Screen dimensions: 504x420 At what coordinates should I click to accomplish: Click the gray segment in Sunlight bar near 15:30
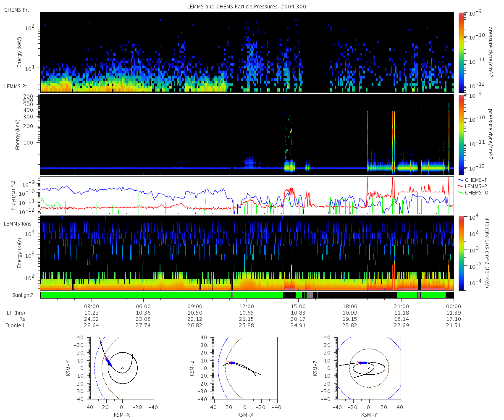[x=310, y=295]
